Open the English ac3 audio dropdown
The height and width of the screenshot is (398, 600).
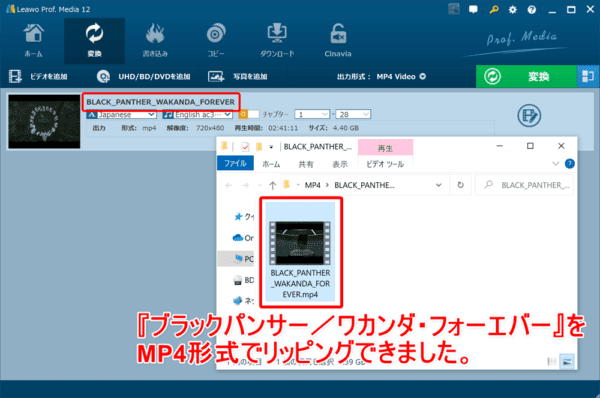tap(197, 114)
